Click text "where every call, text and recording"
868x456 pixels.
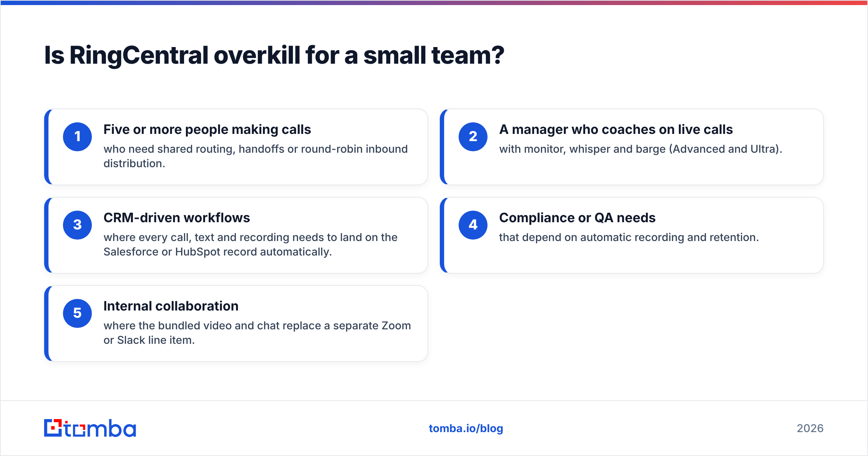coord(196,237)
